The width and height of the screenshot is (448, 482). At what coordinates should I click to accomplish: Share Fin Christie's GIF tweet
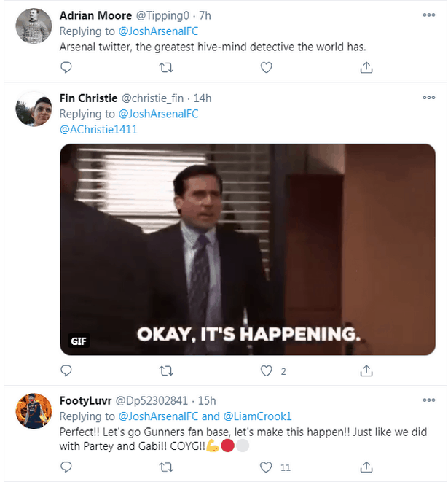pyautogui.click(x=366, y=370)
